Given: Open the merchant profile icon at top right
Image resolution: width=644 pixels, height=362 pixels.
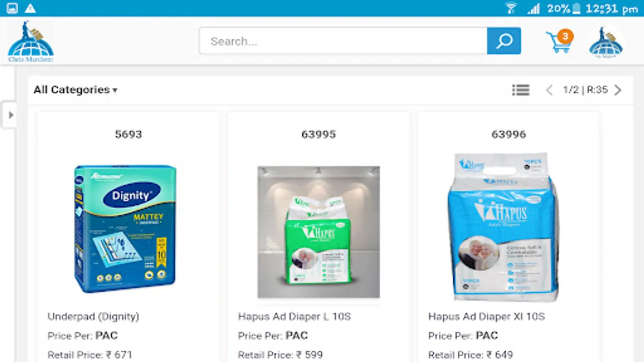Looking at the screenshot, I should point(606,42).
